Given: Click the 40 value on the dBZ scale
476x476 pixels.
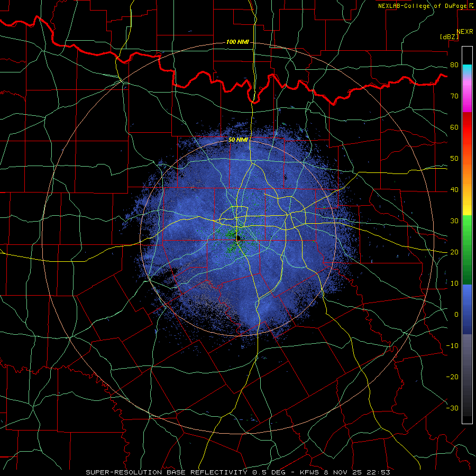Looking at the screenshot, I should tap(454, 190).
